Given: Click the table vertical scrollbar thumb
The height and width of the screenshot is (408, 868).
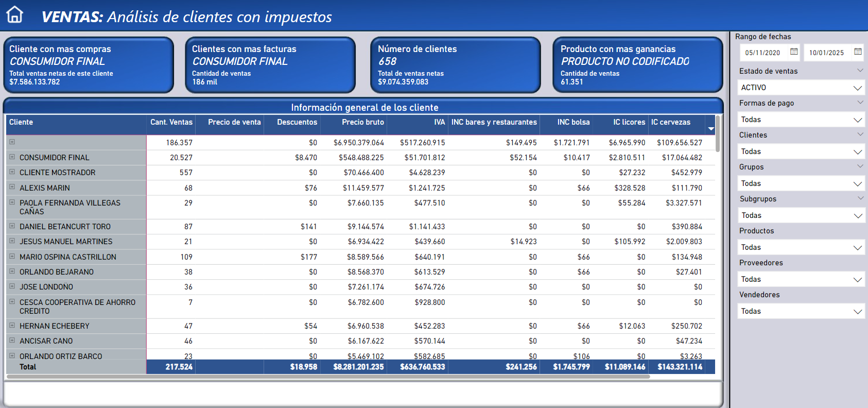Looking at the screenshot, I should click(718, 134).
